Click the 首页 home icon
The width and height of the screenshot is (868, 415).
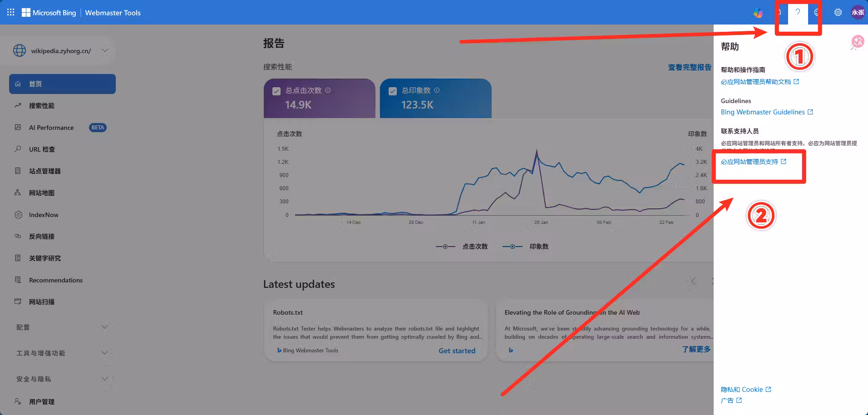18,84
